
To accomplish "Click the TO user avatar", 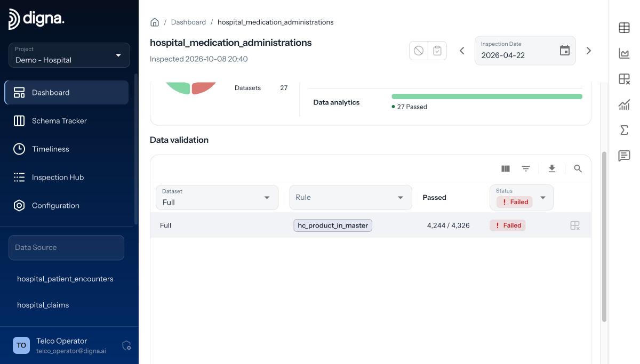I will pos(21,345).
